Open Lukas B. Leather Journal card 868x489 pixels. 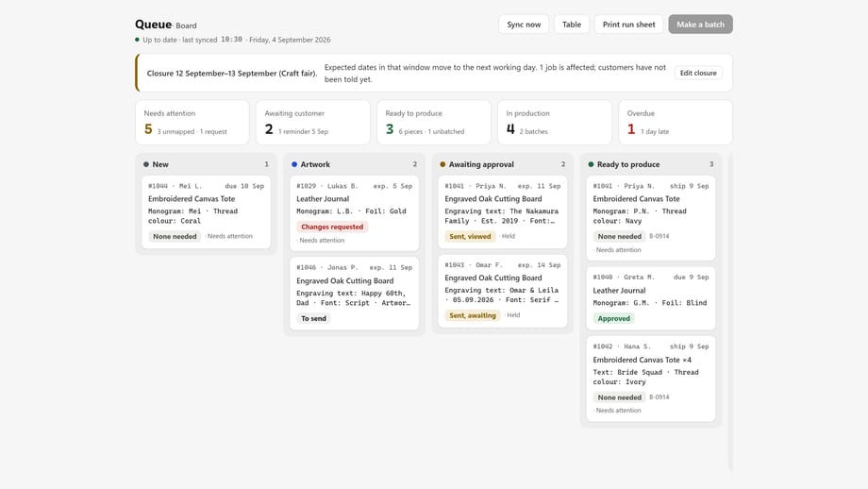355,213
